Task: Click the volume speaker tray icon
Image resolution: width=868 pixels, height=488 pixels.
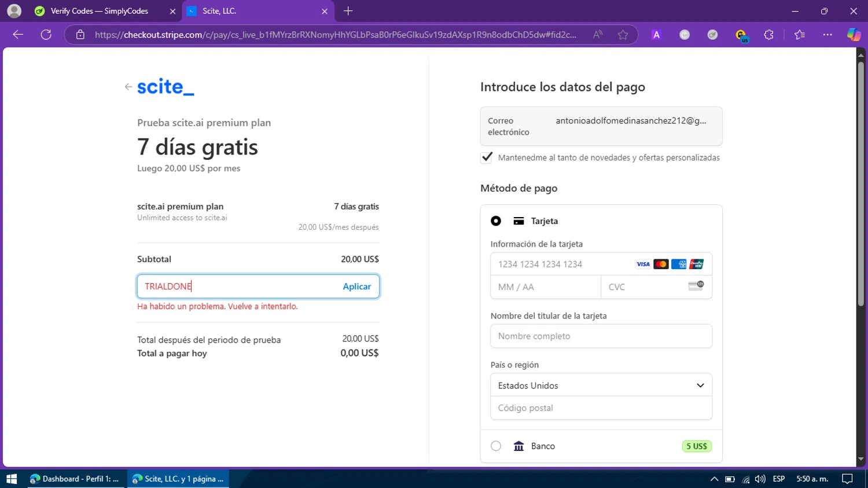Action: tap(760, 479)
